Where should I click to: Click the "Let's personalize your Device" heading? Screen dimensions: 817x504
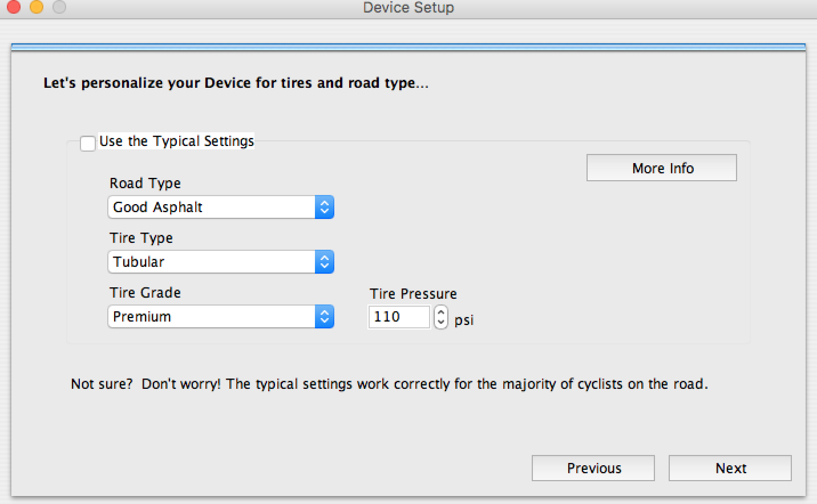236,83
